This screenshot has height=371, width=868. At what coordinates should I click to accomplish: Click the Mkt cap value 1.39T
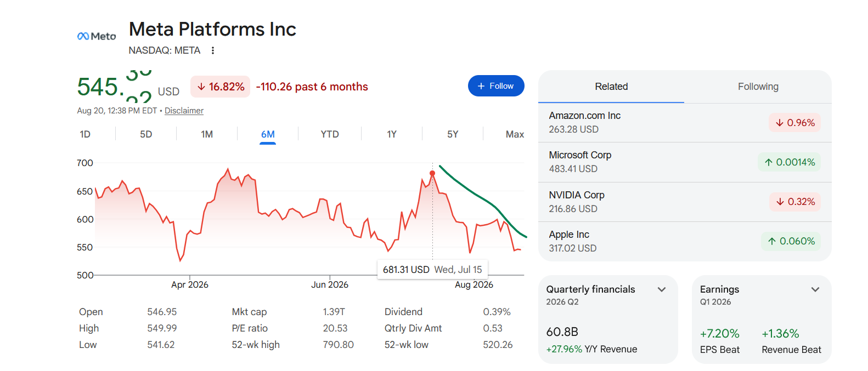click(x=334, y=312)
